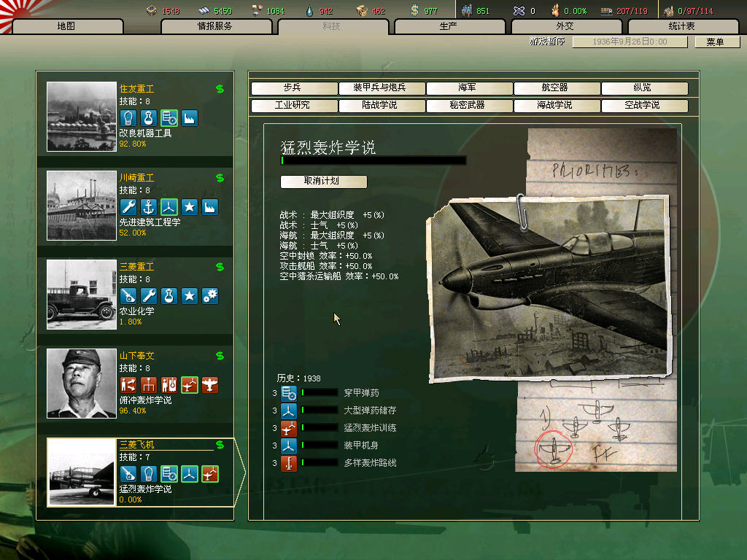
Task: Click the 猛烈轰炸训练 component icon
Action: pos(289,429)
